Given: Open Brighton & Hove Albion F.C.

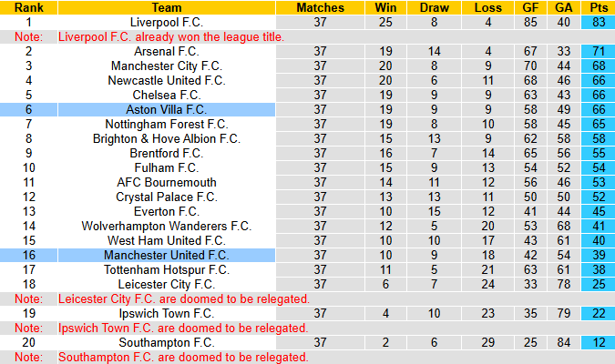Looking at the screenshot, I should tap(167, 138).
